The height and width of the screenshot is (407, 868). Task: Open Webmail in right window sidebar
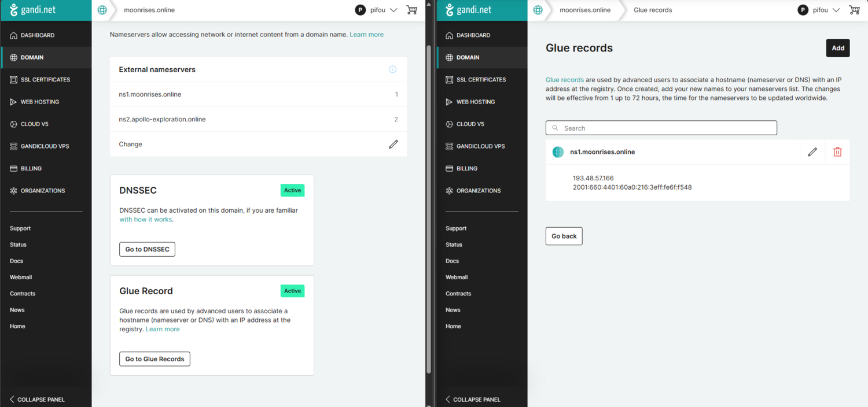click(457, 277)
